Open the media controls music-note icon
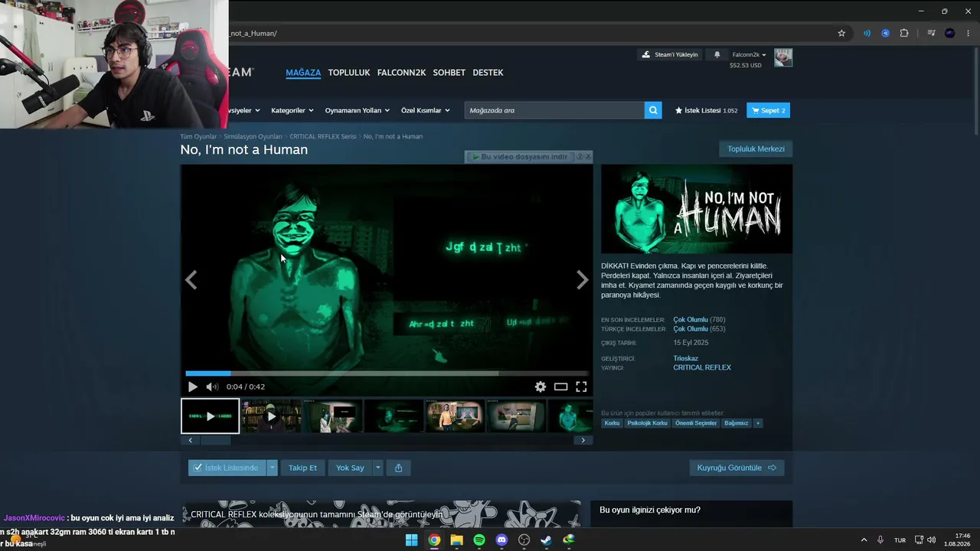The image size is (980, 551). click(x=931, y=33)
